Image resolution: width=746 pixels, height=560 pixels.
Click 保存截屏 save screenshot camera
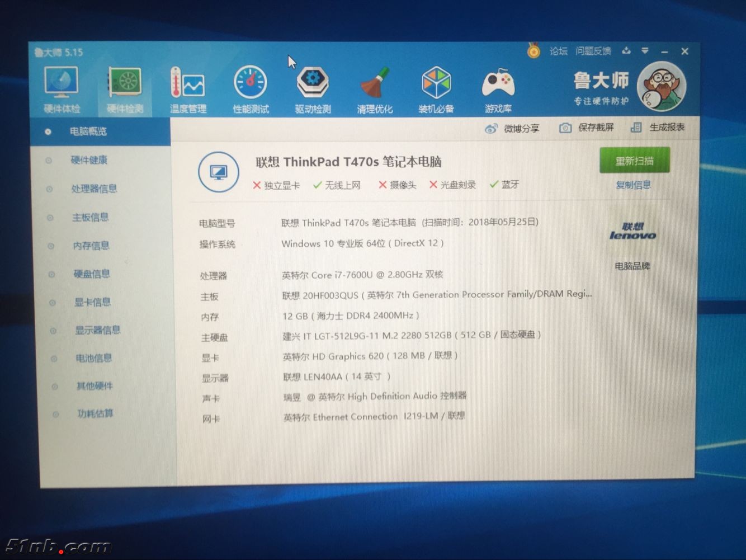(x=587, y=128)
